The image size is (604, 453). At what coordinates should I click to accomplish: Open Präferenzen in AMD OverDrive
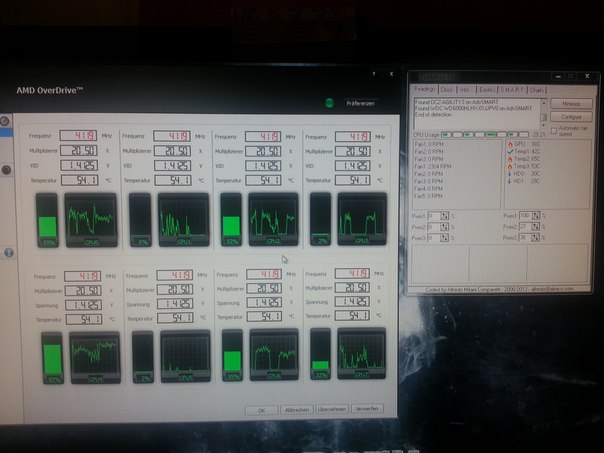point(360,103)
